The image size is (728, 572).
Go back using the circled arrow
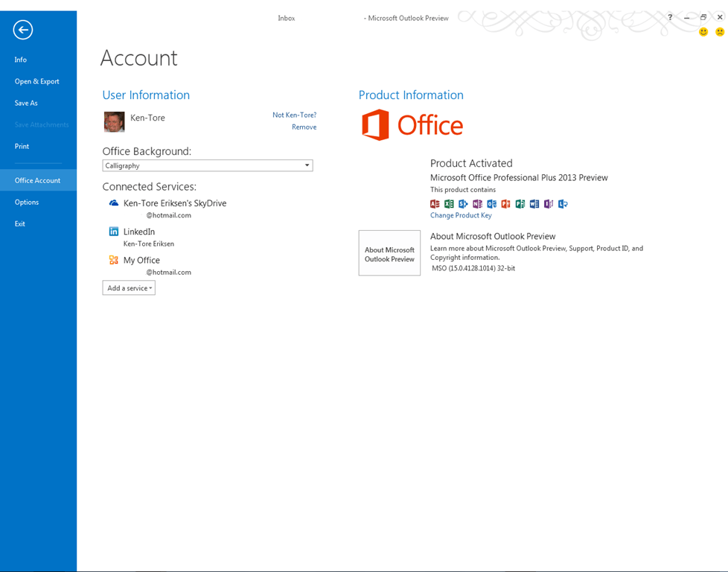23,31
